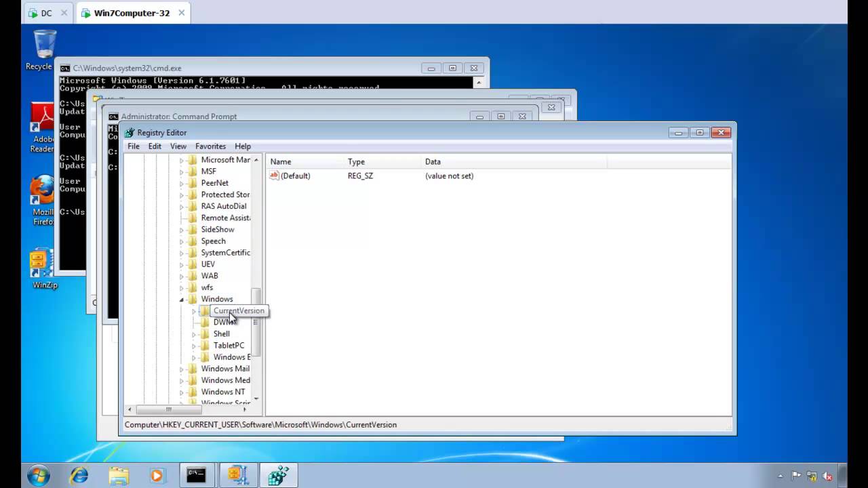
Task: Open the WinZip desktop shortcut
Action: (45, 269)
